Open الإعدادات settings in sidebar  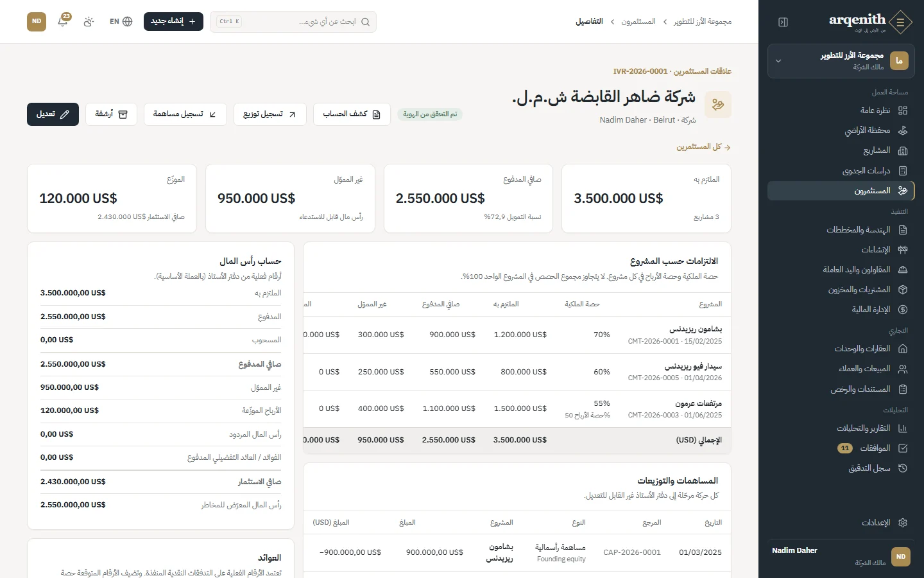point(841,523)
